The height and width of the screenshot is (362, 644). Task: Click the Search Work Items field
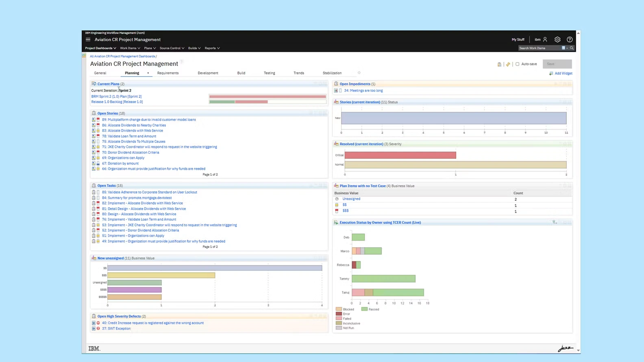[539, 48]
